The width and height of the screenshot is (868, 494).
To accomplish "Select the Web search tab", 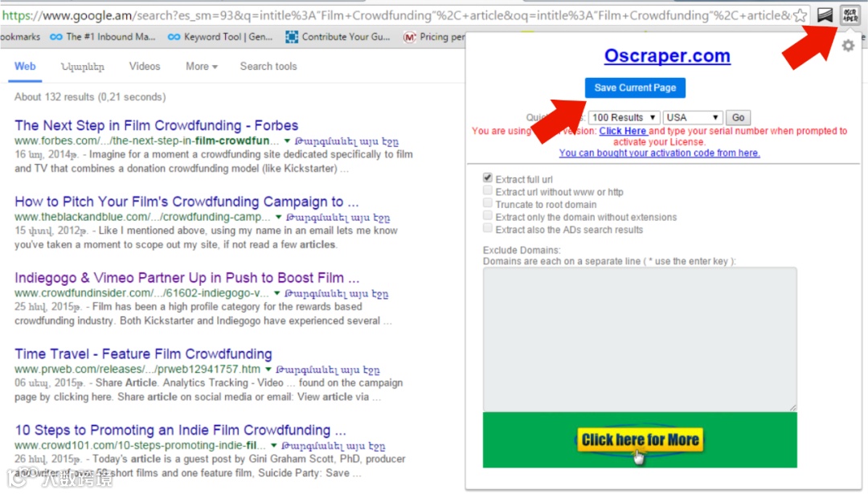I will click(x=25, y=67).
